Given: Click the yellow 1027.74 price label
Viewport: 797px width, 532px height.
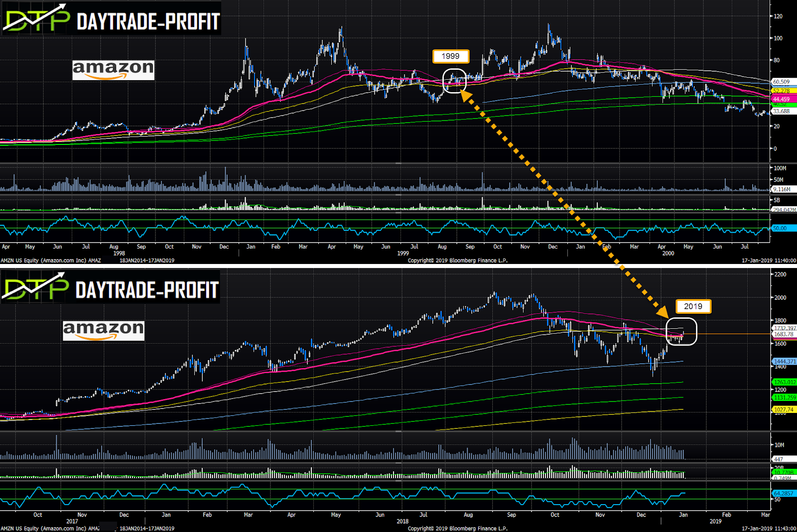Looking at the screenshot, I should (x=784, y=409).
